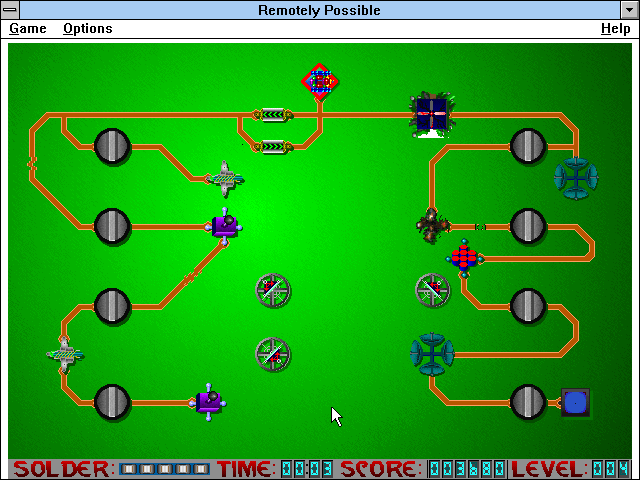Open the Help menu
Viewport: 640px width, 480px height.
point(616,29)
